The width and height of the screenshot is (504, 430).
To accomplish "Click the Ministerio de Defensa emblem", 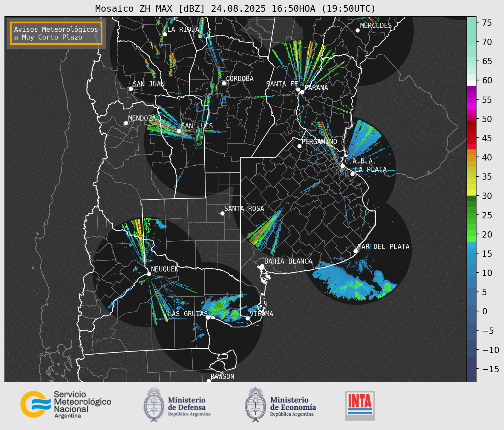I will coord(154,405).
